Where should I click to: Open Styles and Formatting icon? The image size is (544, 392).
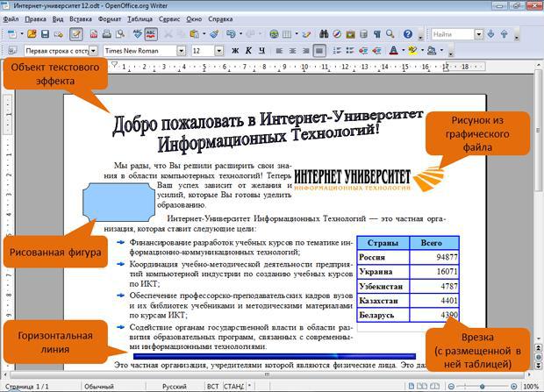[12, 51]
